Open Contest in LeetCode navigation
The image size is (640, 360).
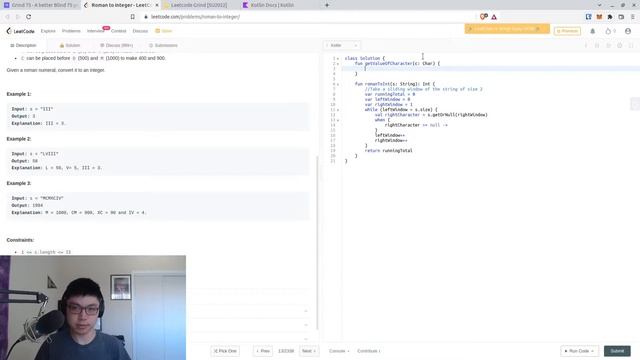tap(119, 31)
